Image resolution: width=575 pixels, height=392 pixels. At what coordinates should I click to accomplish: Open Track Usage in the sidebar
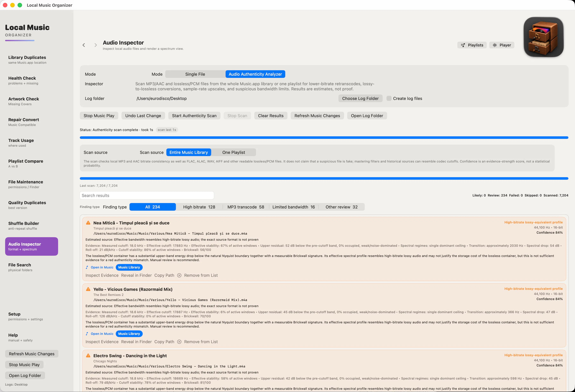(x=32, y=143)
